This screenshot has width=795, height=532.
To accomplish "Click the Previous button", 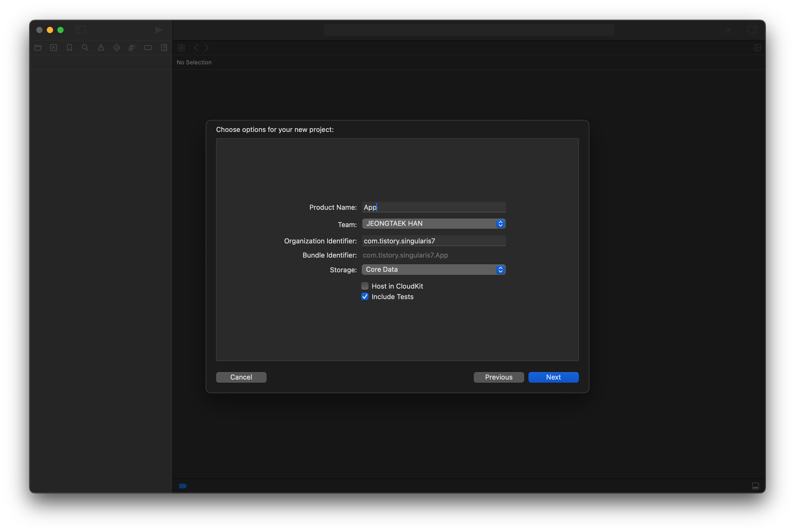I will pos(498,377).
